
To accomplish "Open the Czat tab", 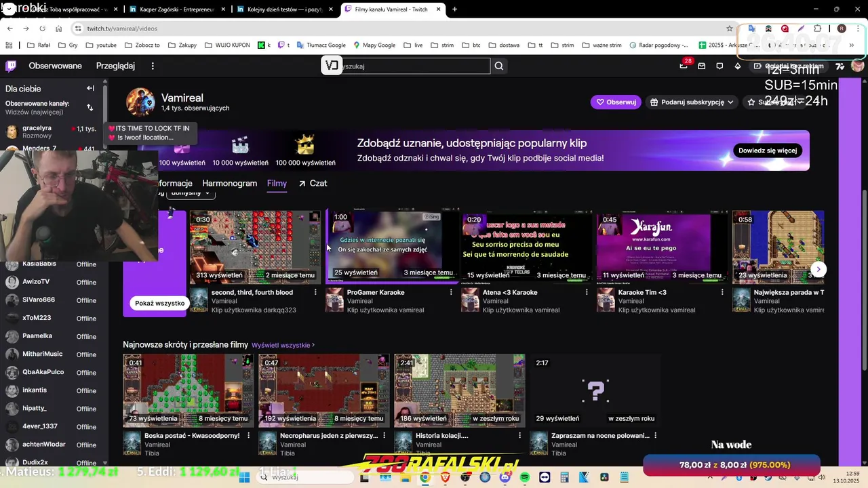I will click(313, 184).
